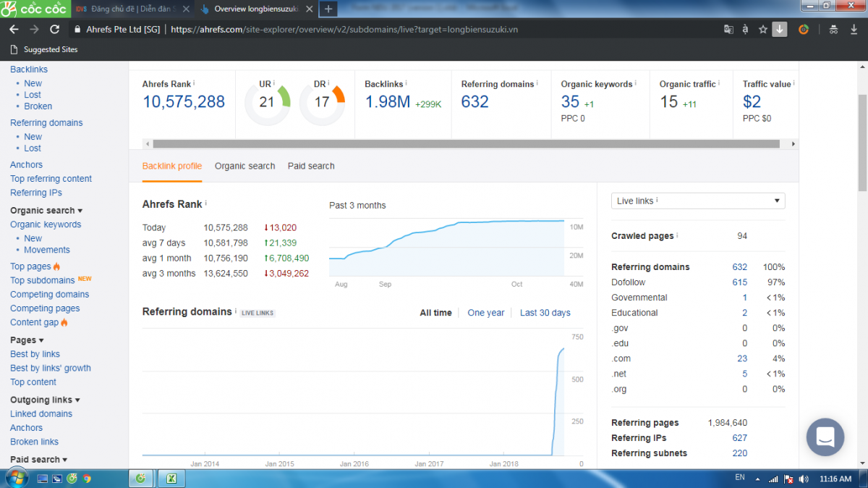868x488 pixels.
Task: Open Referring IPs in the sidebar
Action: [x=36, y=193]
